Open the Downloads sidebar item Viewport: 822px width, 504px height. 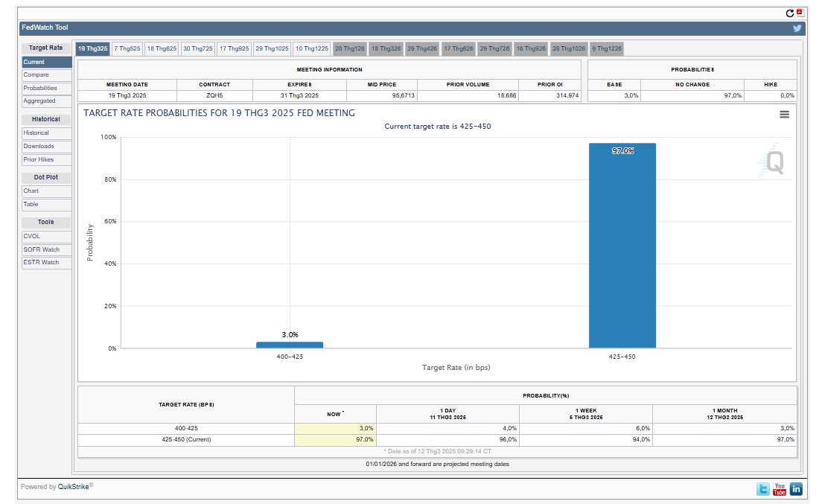tap(47, 146)
